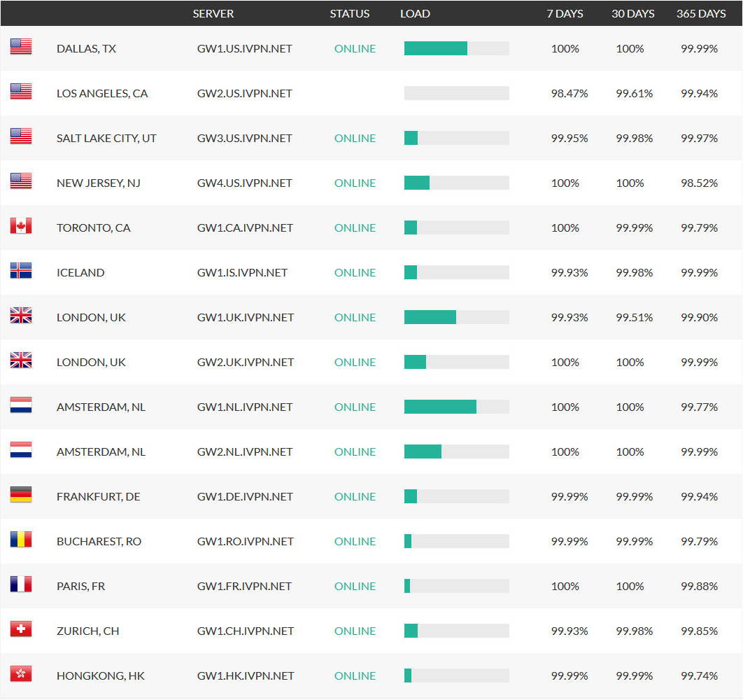Click server name GW1.HK.IVPN.NET
Viewport: 743px width, 700px height.
click(x=246, y=675)
